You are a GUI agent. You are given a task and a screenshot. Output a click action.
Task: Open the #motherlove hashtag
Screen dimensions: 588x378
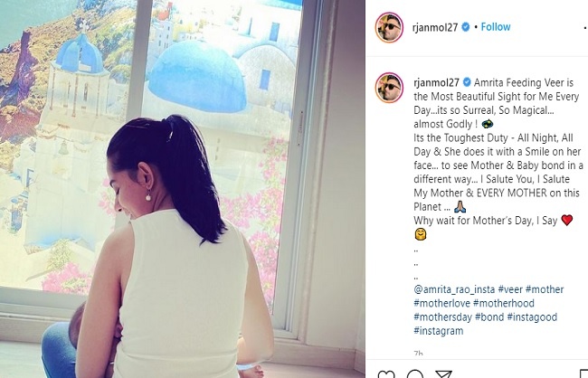point(441,303)
